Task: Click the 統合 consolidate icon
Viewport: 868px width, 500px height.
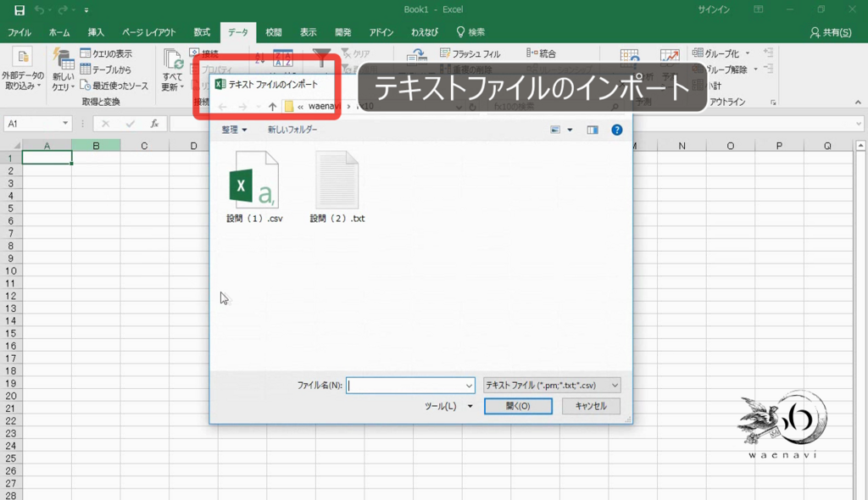Action: (531, 53)
